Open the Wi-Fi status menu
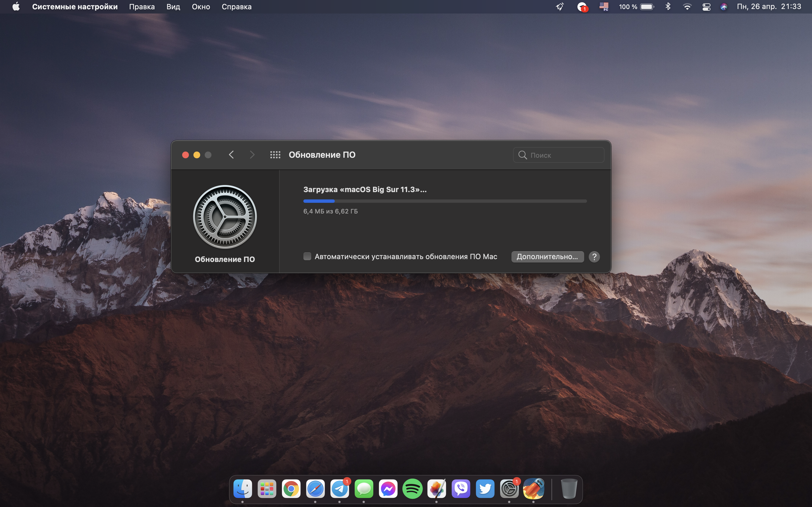 pos(687,7)
